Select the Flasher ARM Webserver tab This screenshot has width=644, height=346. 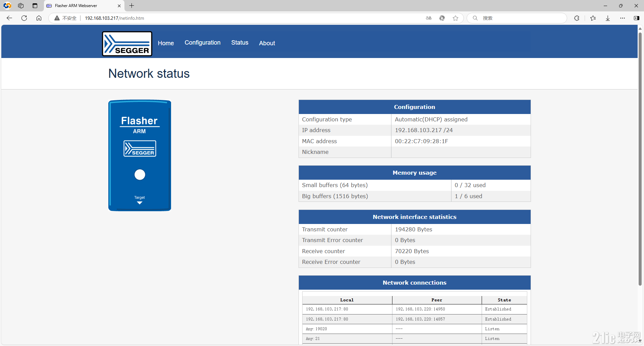84,6
